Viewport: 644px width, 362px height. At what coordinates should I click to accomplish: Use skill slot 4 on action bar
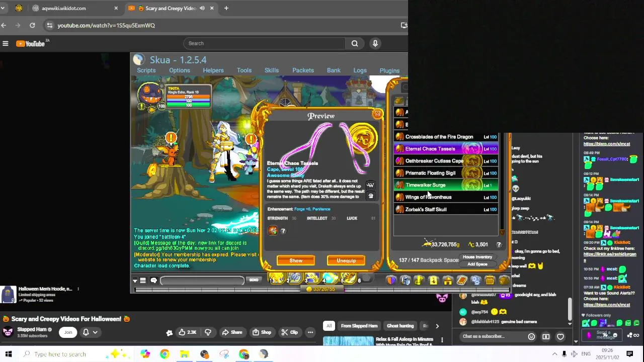click(330, 279)
